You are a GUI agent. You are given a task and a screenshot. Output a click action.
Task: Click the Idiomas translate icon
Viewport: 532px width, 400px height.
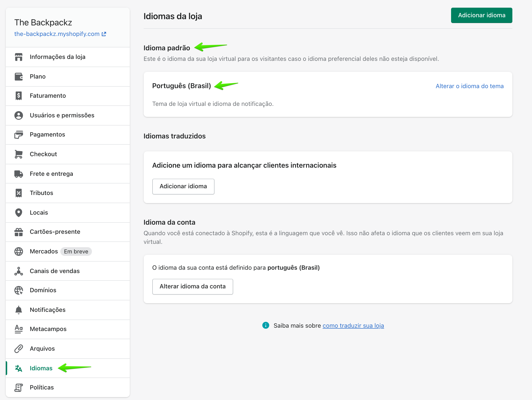18,368
